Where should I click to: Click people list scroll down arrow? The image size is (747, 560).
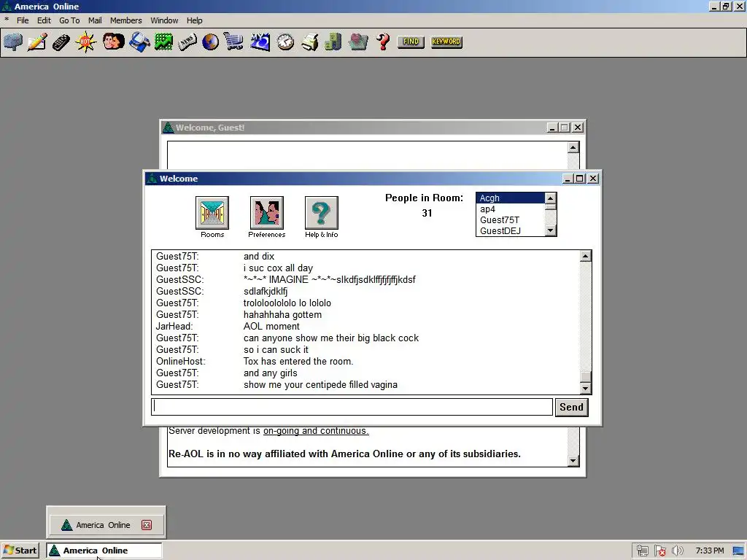pos(550,230)
